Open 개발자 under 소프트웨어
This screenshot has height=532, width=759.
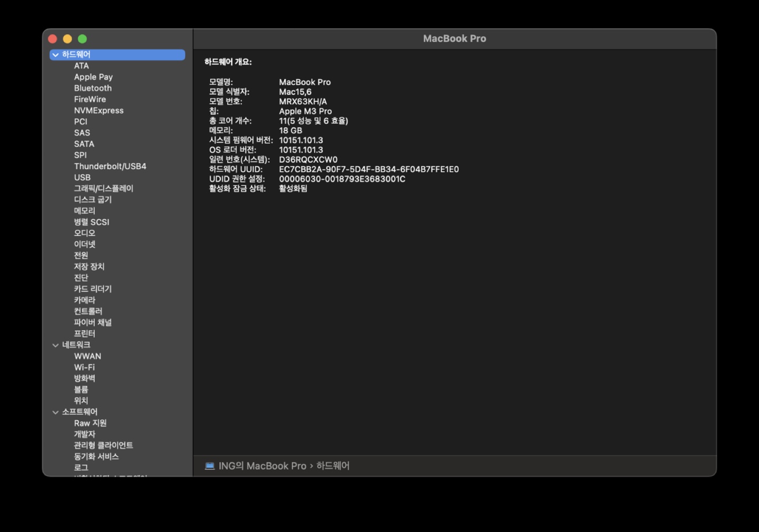(84, 434)
